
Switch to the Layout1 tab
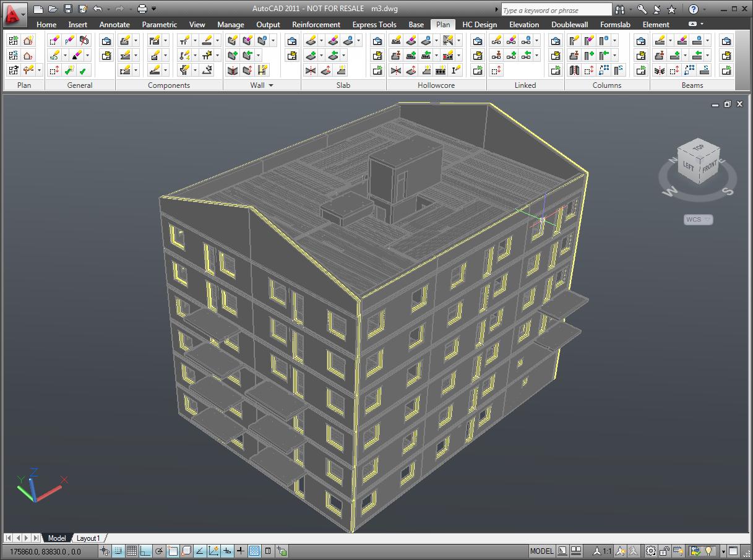[88, 538]
